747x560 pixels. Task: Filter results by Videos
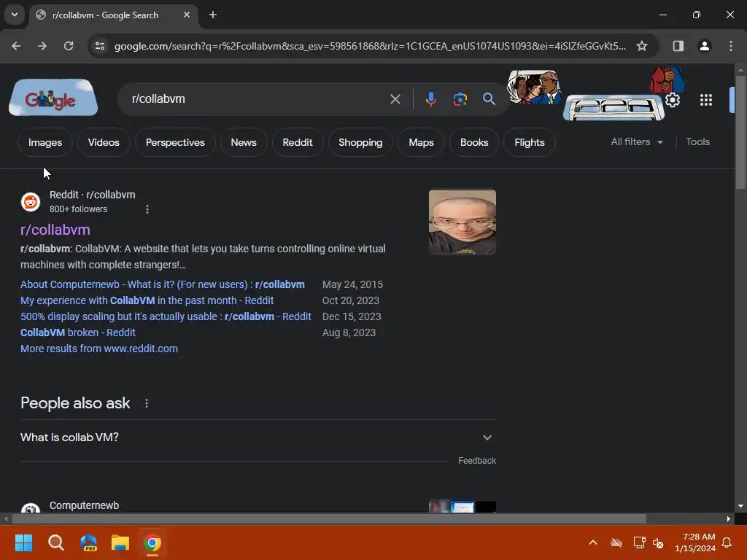(104, 142)
